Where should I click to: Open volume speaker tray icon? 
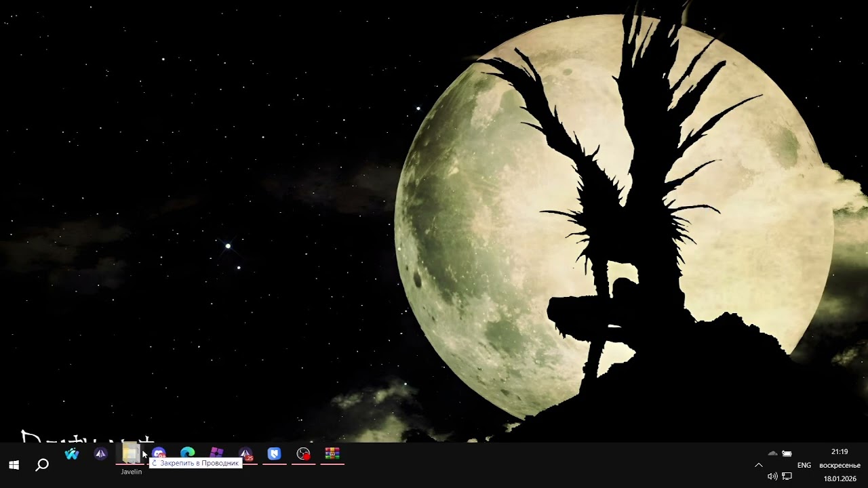[772, 476]
